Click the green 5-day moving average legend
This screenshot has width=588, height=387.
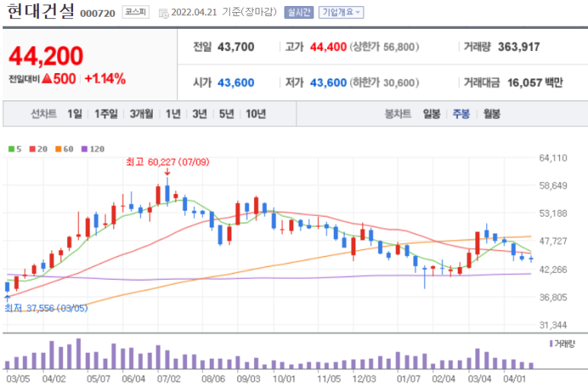point(14,149)
